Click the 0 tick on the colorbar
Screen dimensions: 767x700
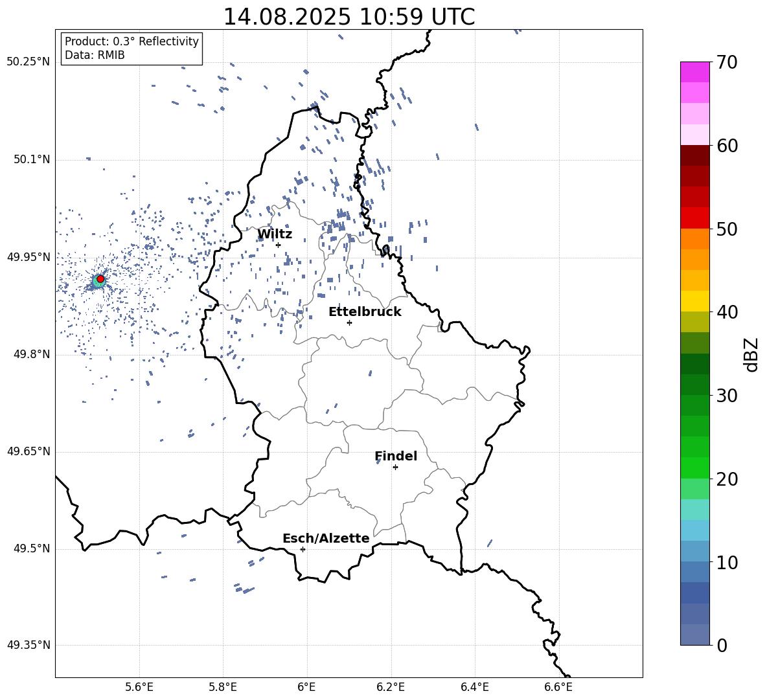point(722,645)
